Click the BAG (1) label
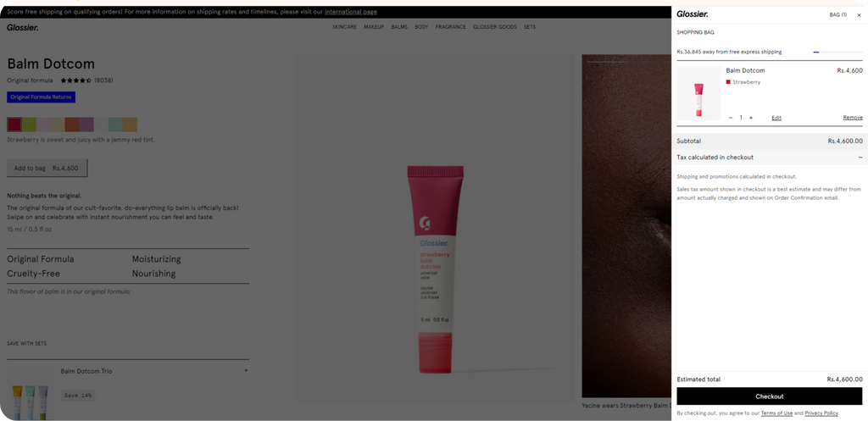The width and height of the screenshot is (868, 421). [838, 15]
